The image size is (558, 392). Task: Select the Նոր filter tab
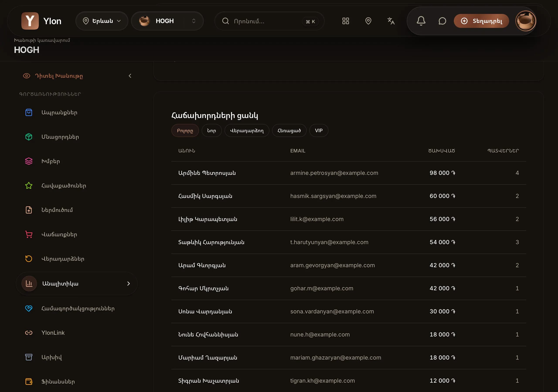211,130
